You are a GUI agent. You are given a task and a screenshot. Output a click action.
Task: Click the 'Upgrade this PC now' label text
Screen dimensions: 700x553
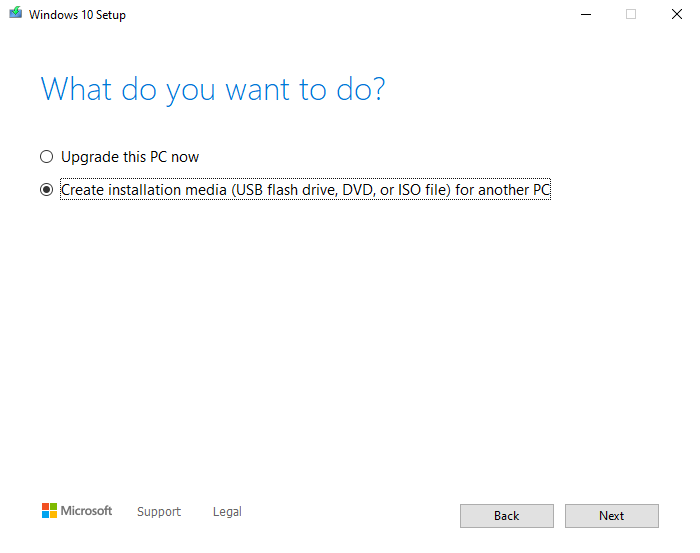click(x=130, y=157)
